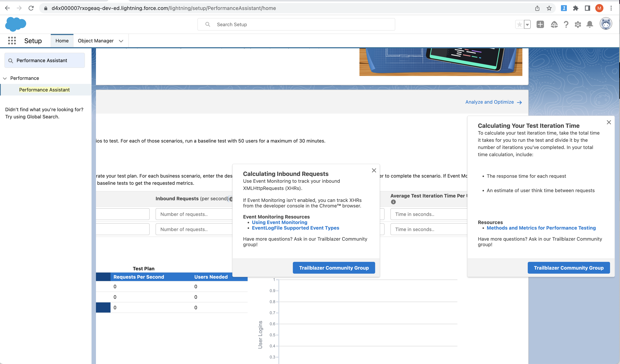This screenshot has height=364, width=620.
Task: Click the Setup app name label
Action: click(x=33, y=41)
